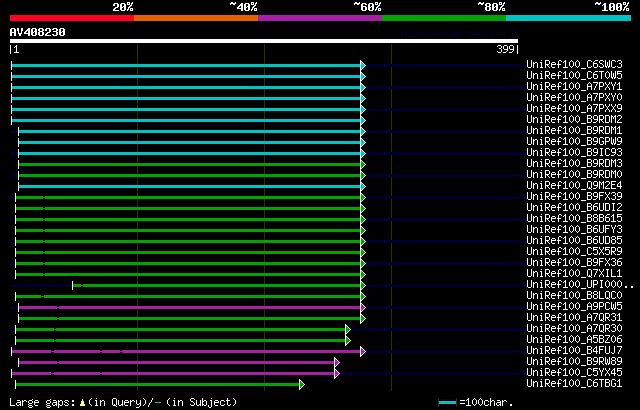Click the green alignment bar for B9RDM3

190,164
